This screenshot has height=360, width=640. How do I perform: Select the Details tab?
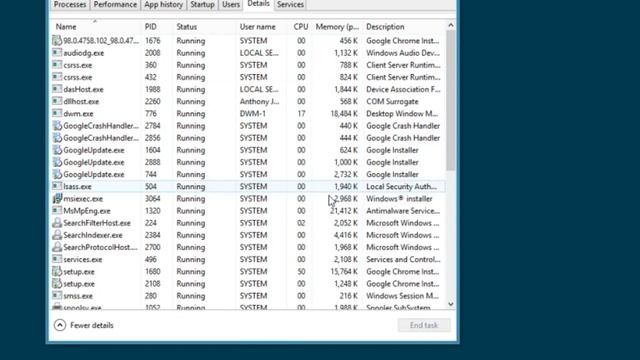tap(258, 4)
